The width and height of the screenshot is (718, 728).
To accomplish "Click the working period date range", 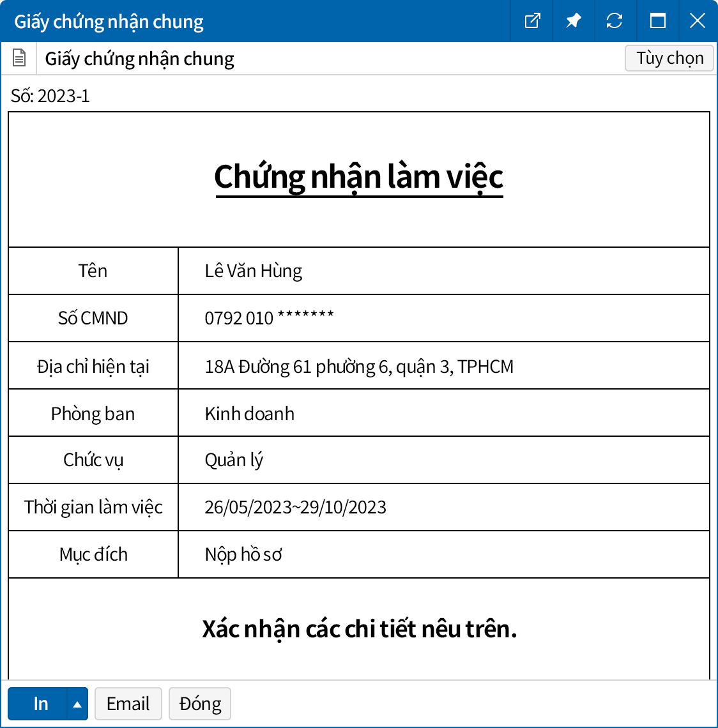I will click(x=295, y=507).
